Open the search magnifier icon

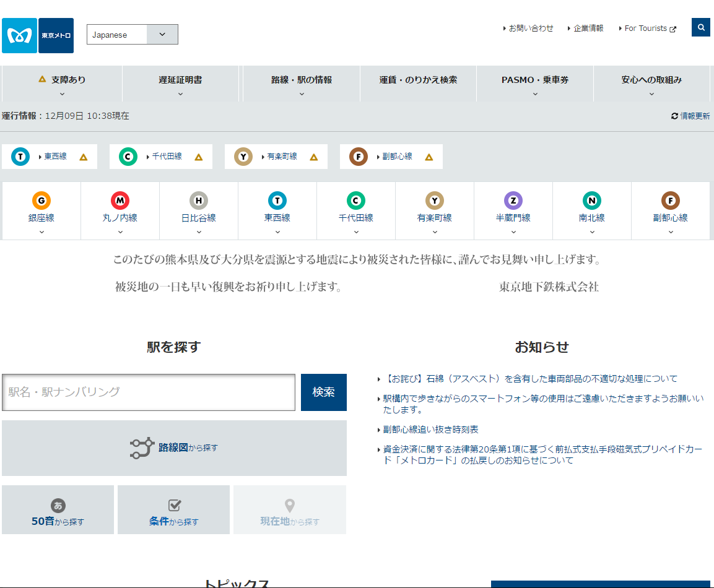(701, 28)
